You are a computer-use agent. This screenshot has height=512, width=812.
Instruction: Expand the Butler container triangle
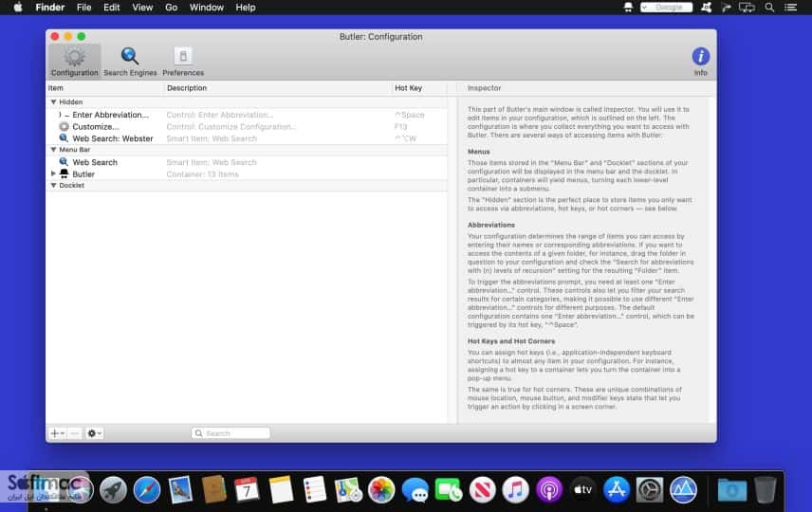coord(53,174)
